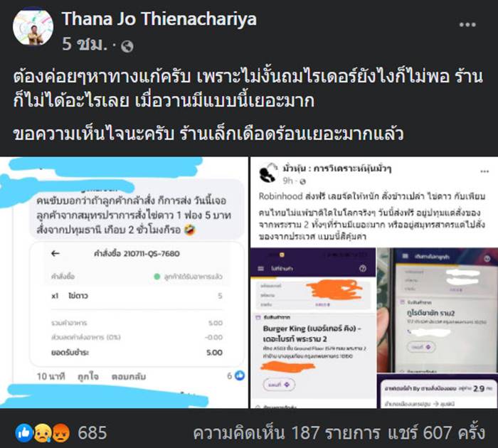
Task: Click the sad reaction icon
Action: click(43, 433)
